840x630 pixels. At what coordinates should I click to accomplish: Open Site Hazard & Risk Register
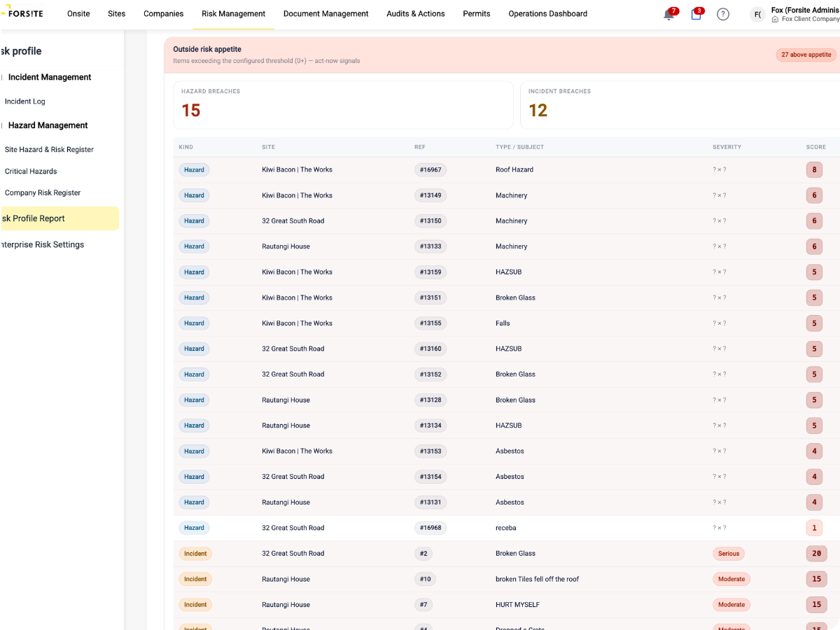coord(49,150)
